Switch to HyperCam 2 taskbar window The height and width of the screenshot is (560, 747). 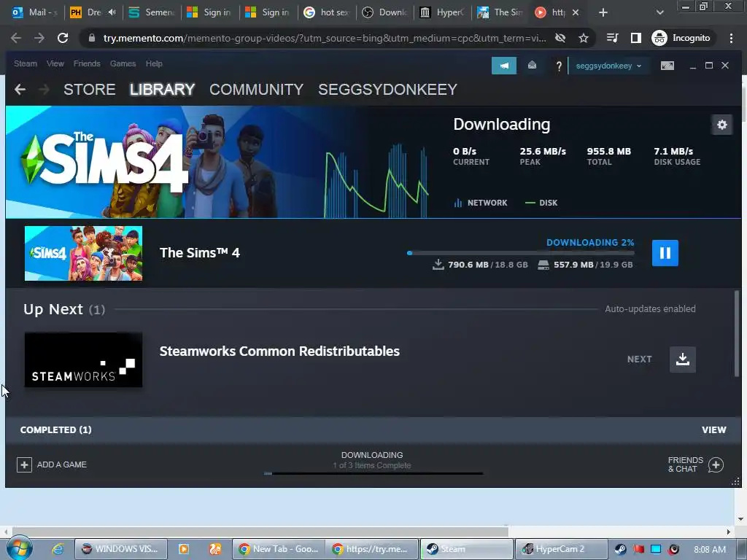562,549
